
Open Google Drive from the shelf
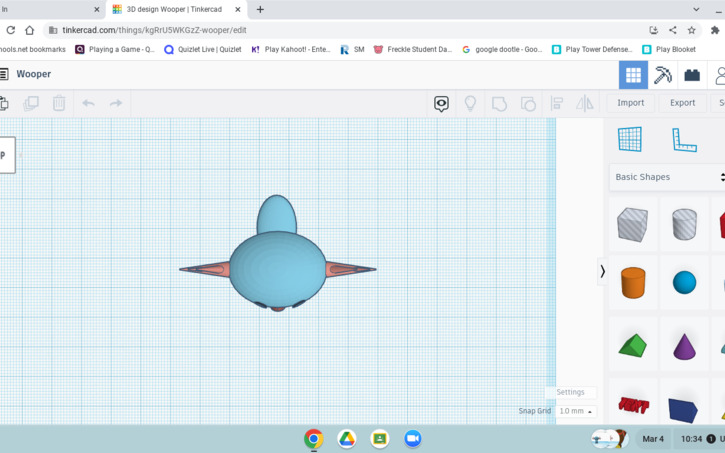pyautogui.click(x=346, y=439)
